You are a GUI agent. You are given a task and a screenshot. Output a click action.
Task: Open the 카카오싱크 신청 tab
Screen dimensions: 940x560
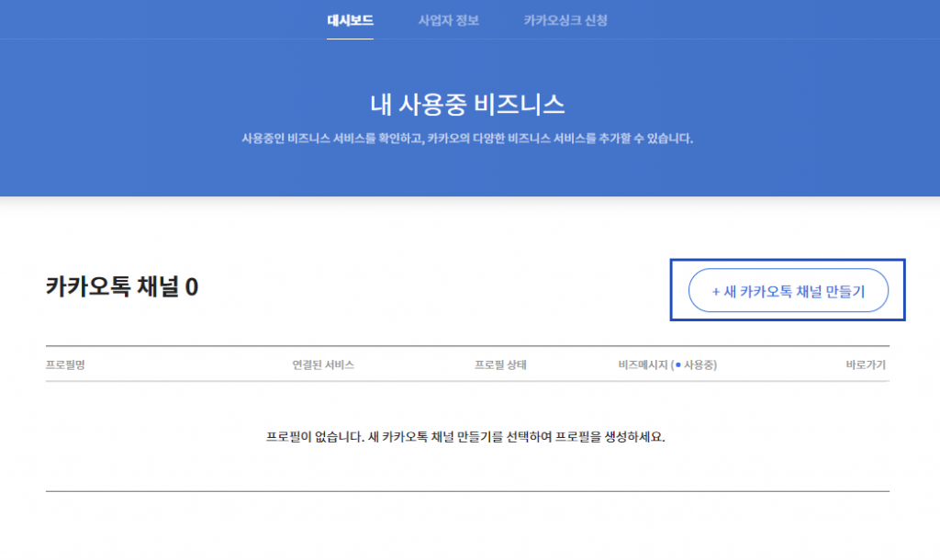point(565,20)
